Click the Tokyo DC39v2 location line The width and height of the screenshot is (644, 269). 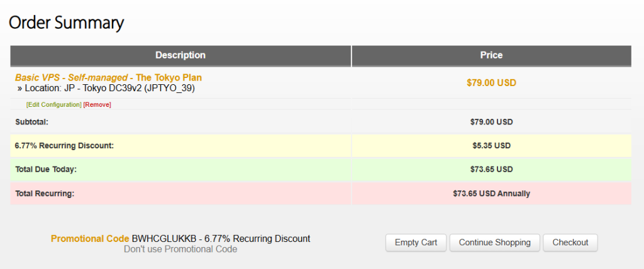coord(110,89)
